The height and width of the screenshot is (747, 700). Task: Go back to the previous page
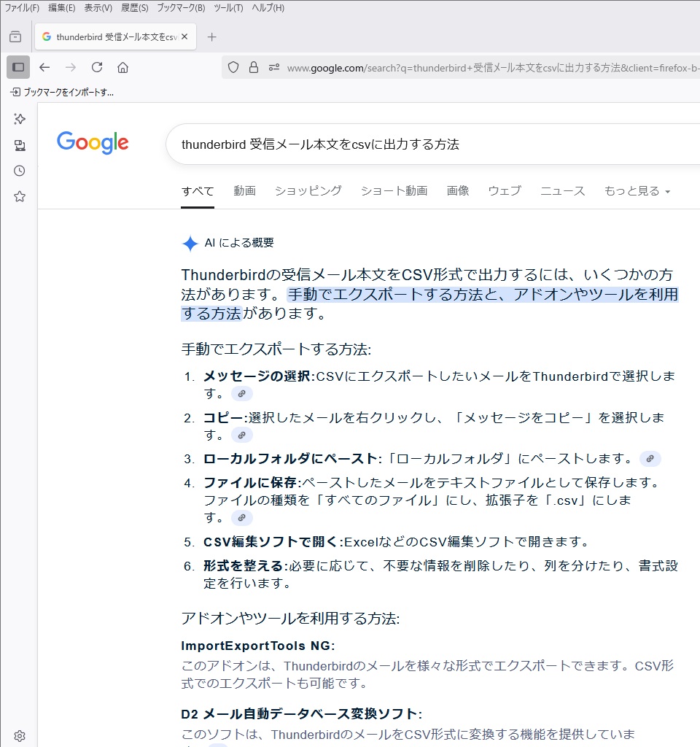44,67
